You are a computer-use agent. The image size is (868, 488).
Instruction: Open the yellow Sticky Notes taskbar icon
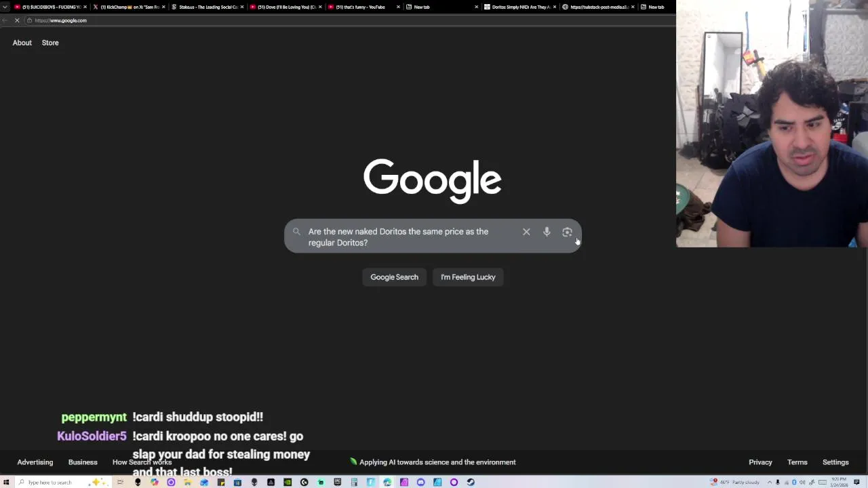click(x=220, y=482)
